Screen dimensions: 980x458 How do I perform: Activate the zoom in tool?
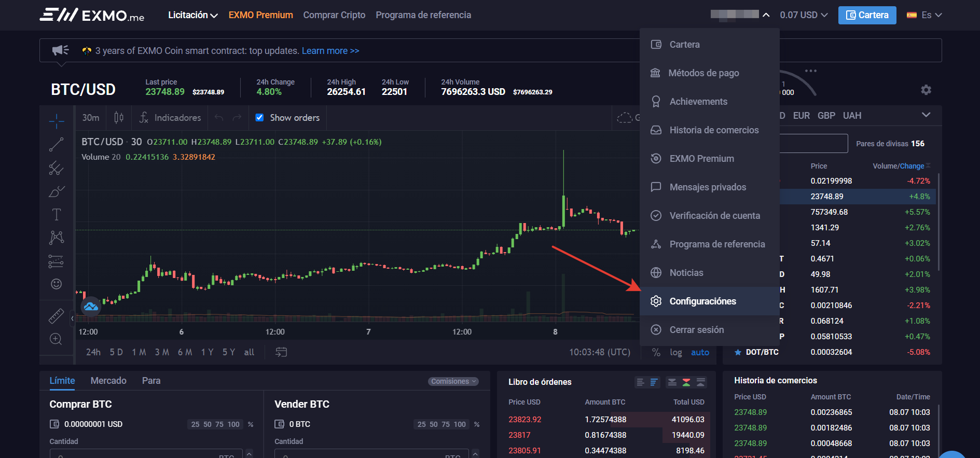pyautogui.click(x=57, y=339)
